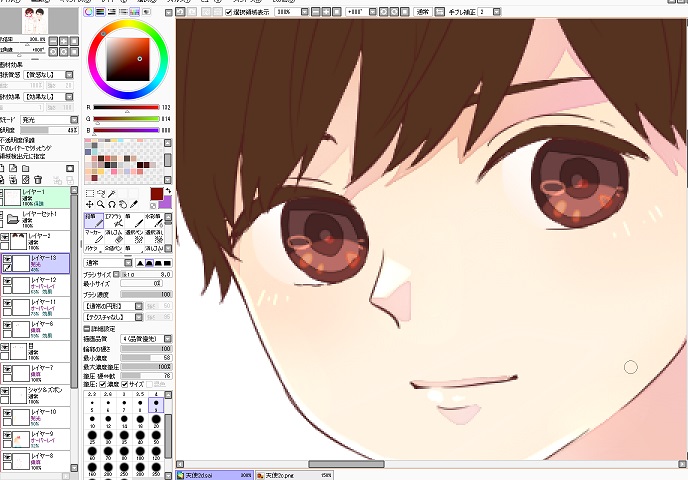The image size is (688, 480).
Task: Select the sharpest triangle brush edge shape
Action: click(x=140, y=263)
